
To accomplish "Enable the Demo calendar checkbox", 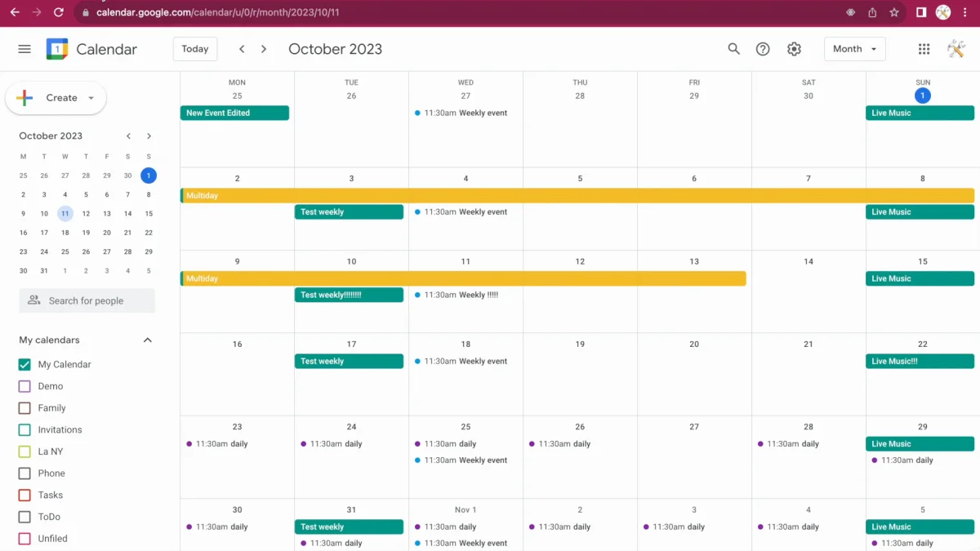I will click(24, 386).
